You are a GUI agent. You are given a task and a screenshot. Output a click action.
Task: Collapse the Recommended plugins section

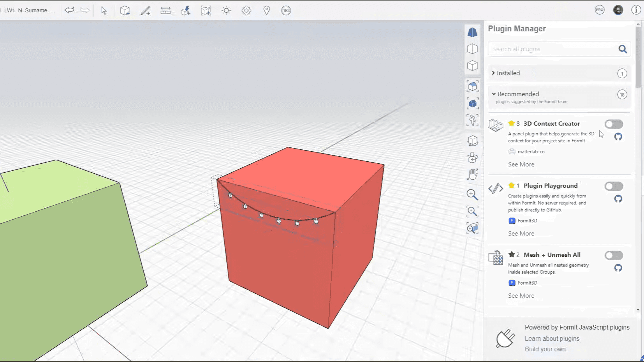pos(518,94)
